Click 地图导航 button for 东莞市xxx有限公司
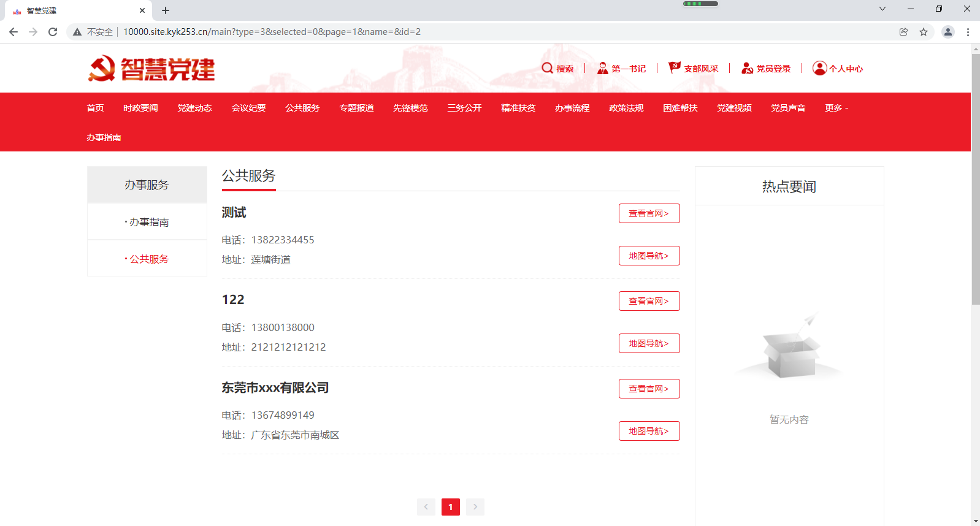 pyautogui.click(x=649, y=431)
